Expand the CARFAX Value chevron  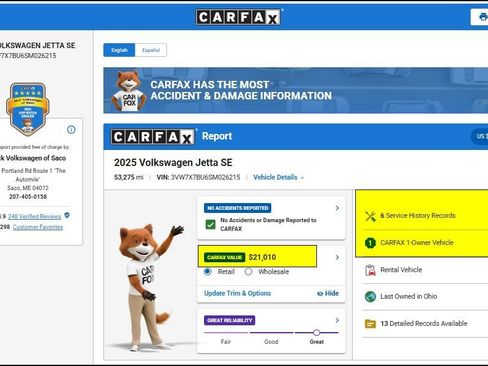337,257
